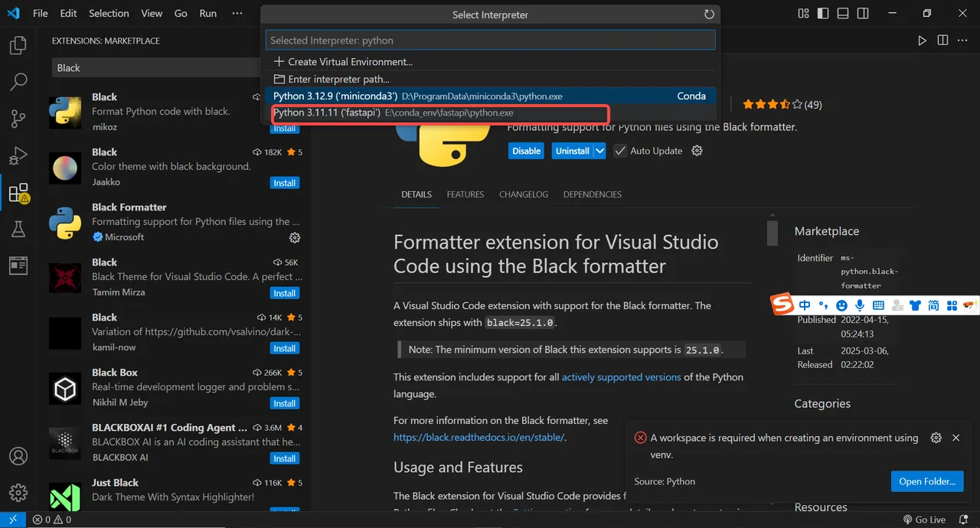Click the Open Folder button
The width and height of the screenshot is (980, 528).
(x=927, y=481)
